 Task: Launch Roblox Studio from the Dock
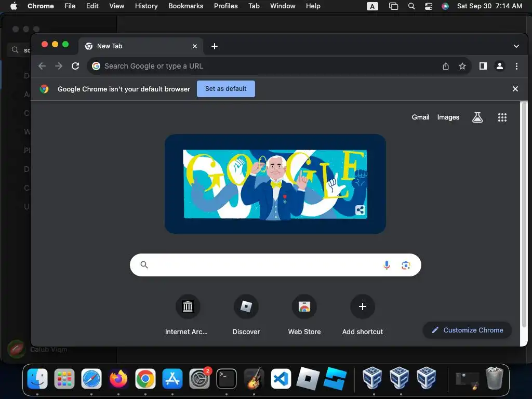(x=335, y=378)
